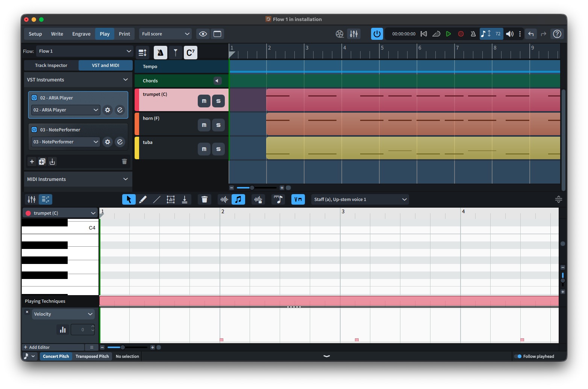Select the Line tool in editor toolbar

coord(157,199)
